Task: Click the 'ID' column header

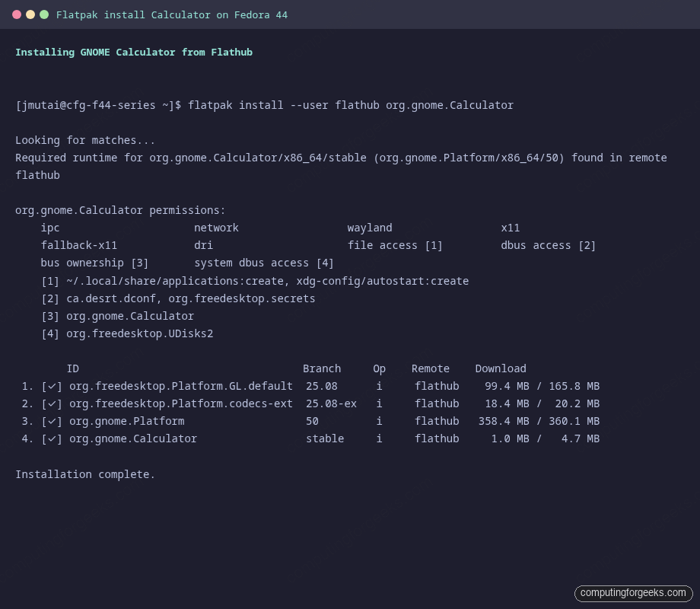Action: [x=73, y=368]
